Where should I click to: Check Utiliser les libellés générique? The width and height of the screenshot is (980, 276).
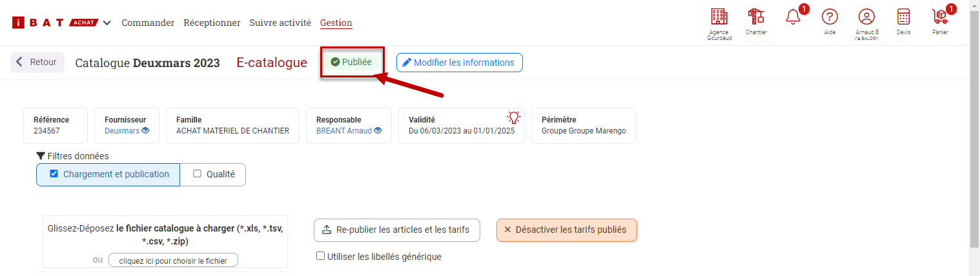(321, 256)
